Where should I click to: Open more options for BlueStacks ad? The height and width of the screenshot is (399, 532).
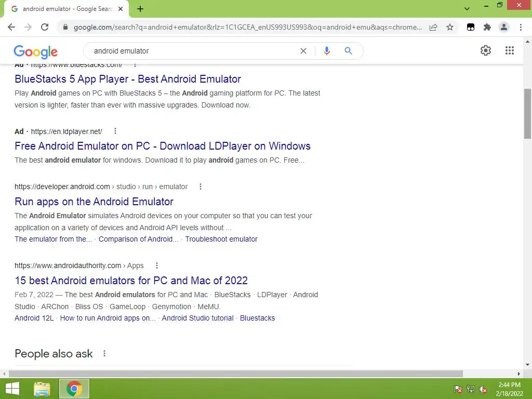[x=135, y=64]
